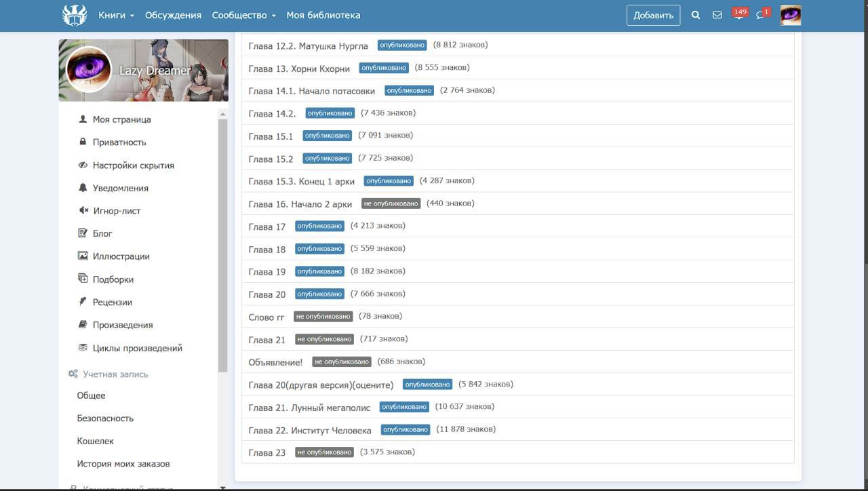Go to Моя библиотека in top menu
Viewport: 868px width, 491px height.
[x=323, y=15]
